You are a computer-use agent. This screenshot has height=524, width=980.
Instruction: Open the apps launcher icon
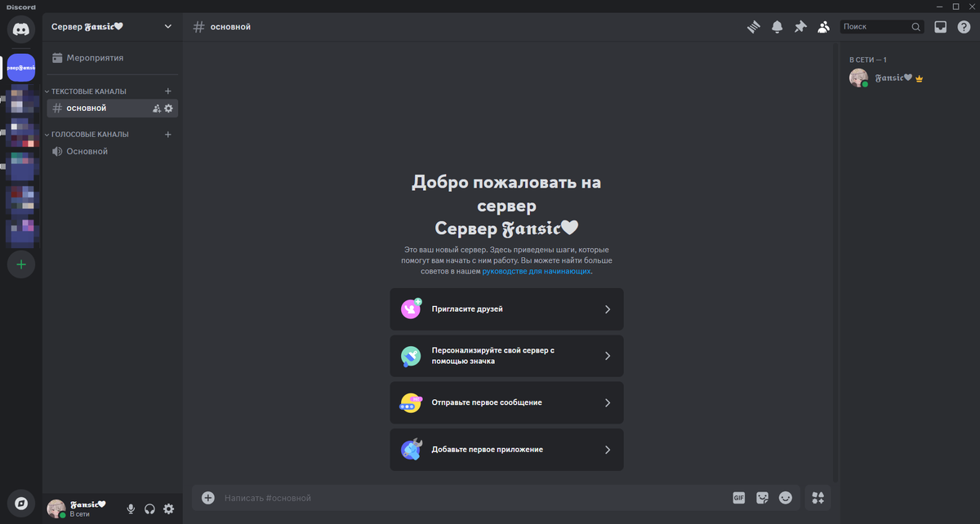[x=818, y=498]
